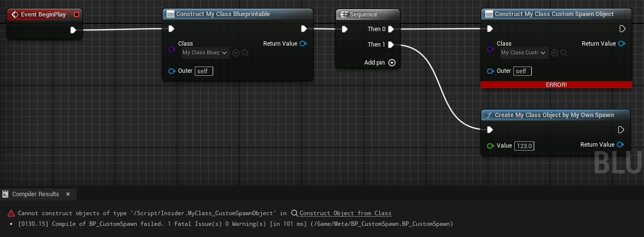644x237 pixels.
Task: Click the Return Value pin of Construct My Class Blueprintable
Action: (x=303, y=44)
